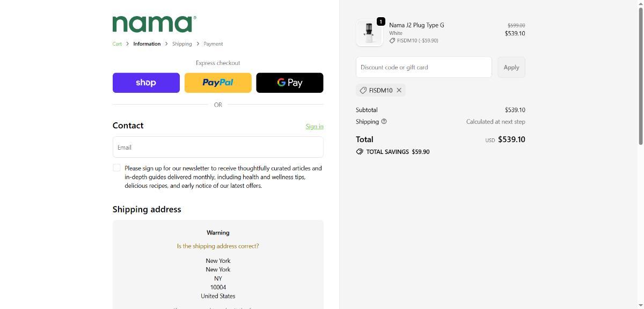Open the Sign in link
The width and height of the screenshot is (644, 309).
314,127
